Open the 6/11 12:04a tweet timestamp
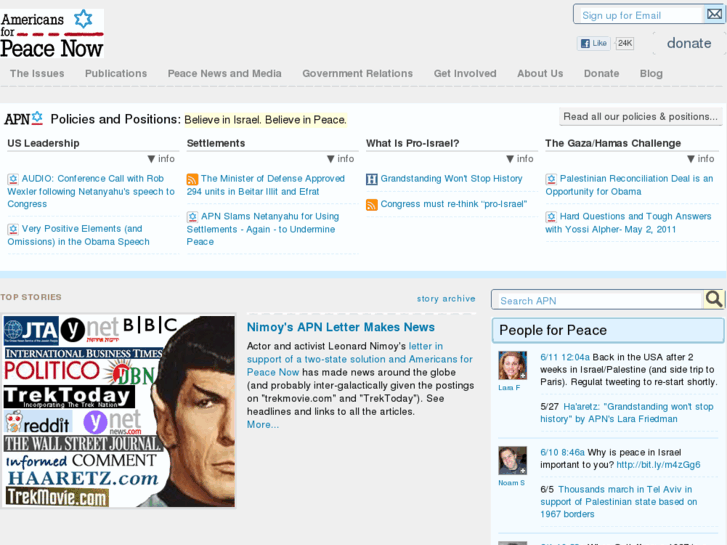727x545 pixels. pyautogui.click(x=565, y=357)
